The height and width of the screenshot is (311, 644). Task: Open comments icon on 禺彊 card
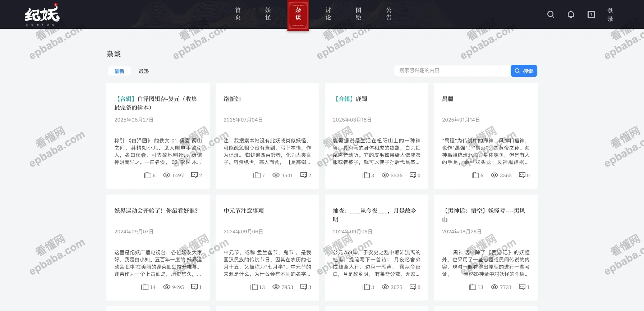click(522, 175)
